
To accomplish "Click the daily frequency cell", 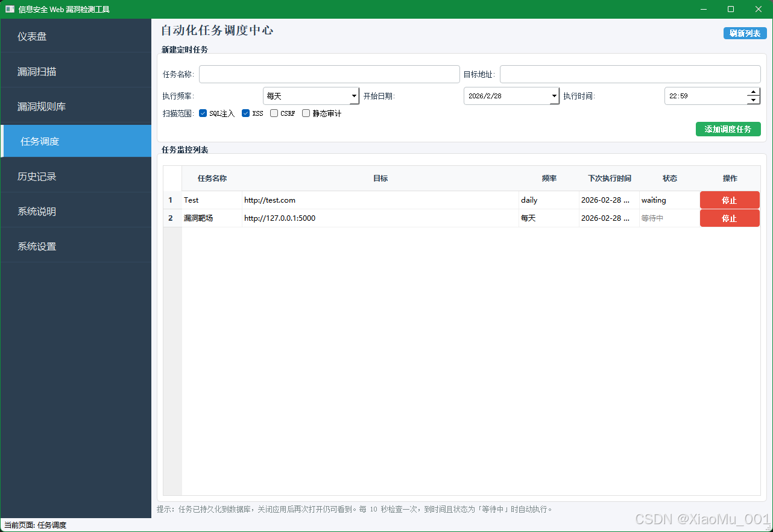I will [549, 200].
